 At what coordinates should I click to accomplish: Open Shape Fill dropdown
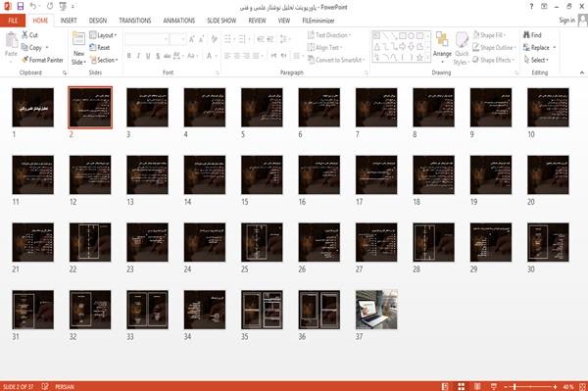489,35
